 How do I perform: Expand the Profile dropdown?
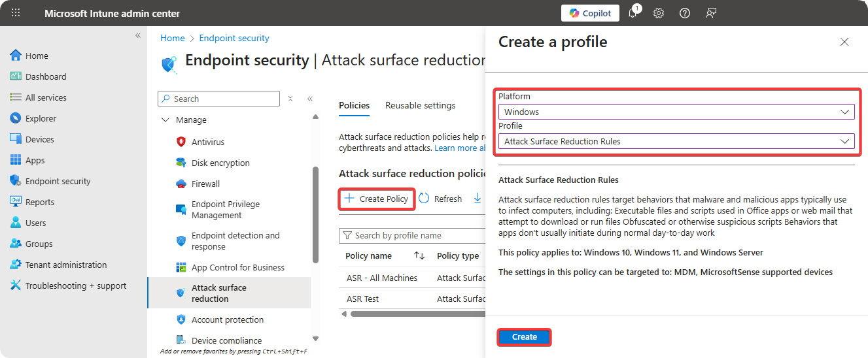676,141
